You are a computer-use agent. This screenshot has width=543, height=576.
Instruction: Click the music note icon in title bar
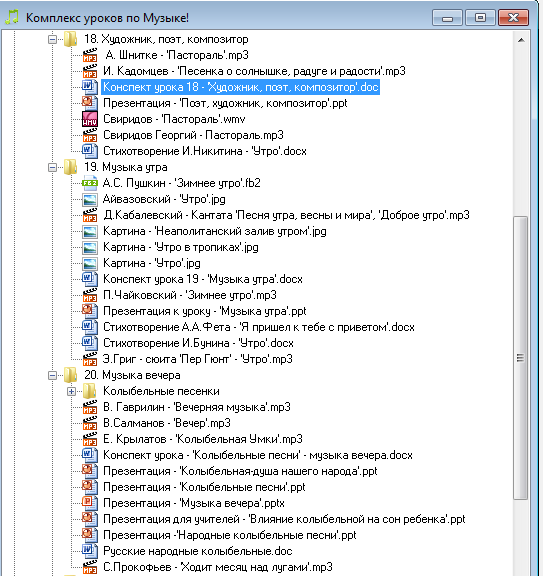(12, 17)
